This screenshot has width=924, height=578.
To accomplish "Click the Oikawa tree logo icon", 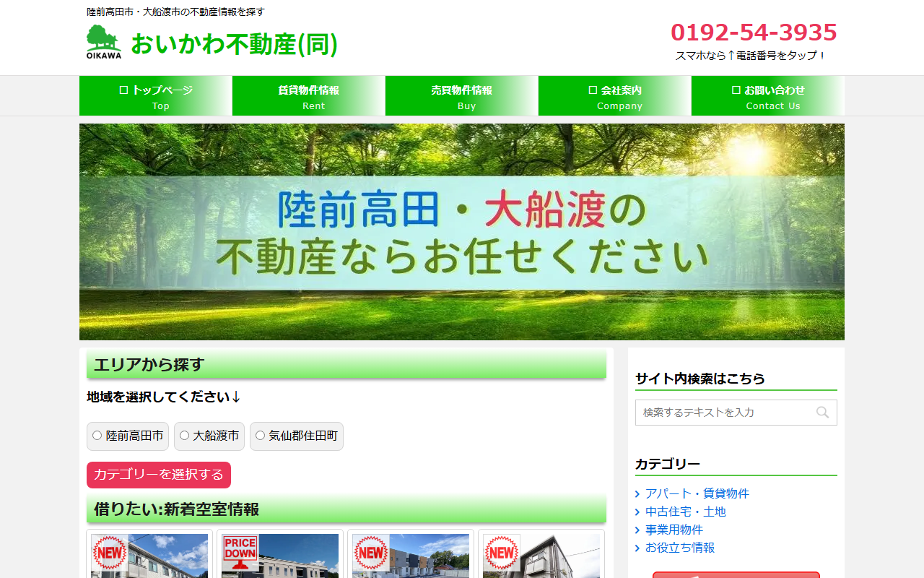I will [104, 42].
